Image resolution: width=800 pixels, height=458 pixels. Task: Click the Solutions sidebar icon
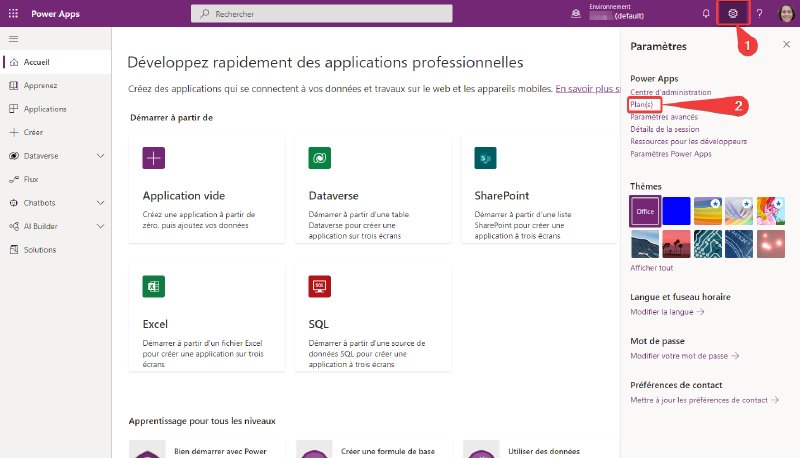[14, 250]
